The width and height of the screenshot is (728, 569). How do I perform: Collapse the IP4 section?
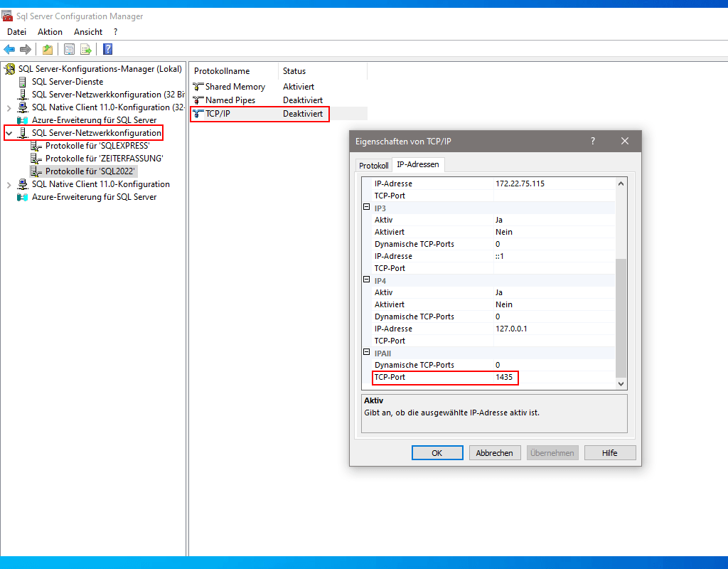point(367,280)
